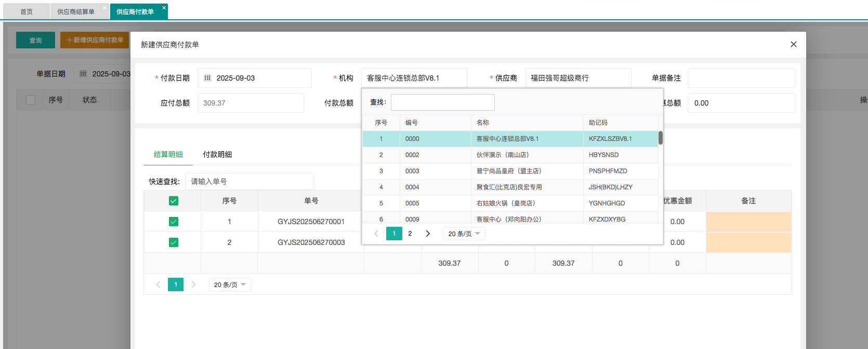The image size is (868, 349).
Task: Click previous page arrow below settlement table
Action: click(158, 285)
